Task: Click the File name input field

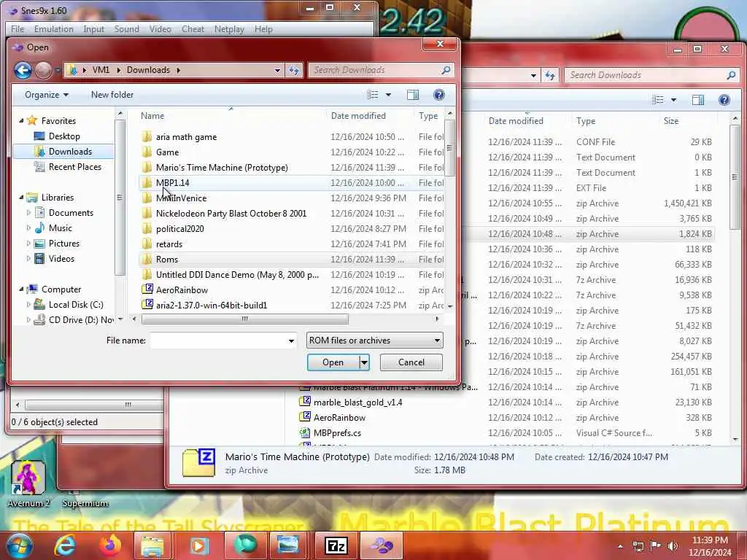Action: 219,341
